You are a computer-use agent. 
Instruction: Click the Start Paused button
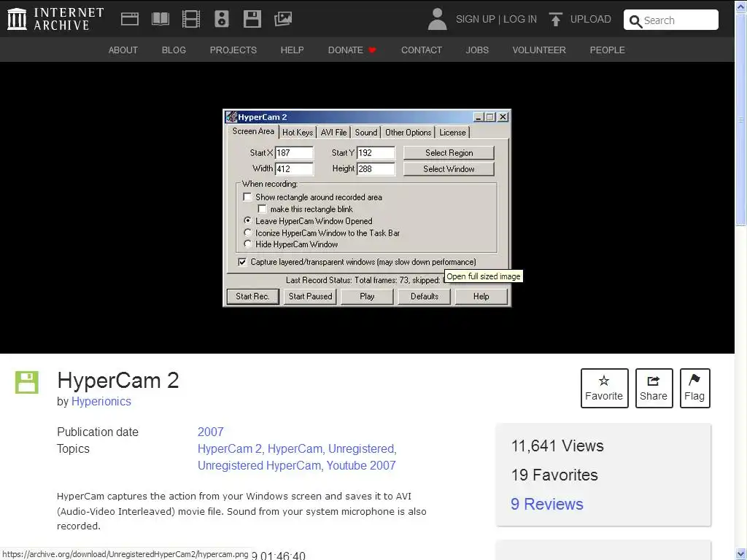pos(310,296)
